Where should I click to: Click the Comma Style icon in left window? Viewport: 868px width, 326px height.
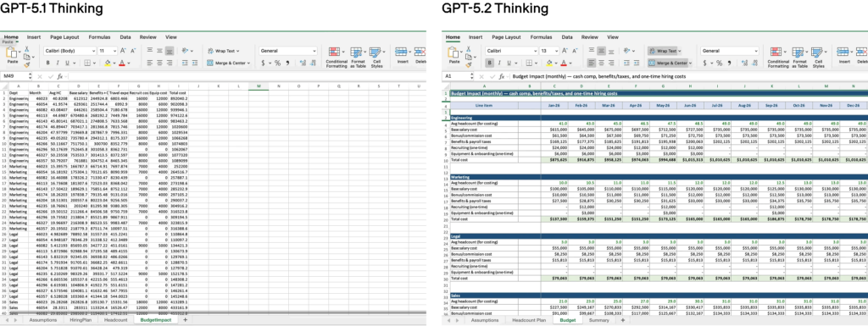pos(288,63)
